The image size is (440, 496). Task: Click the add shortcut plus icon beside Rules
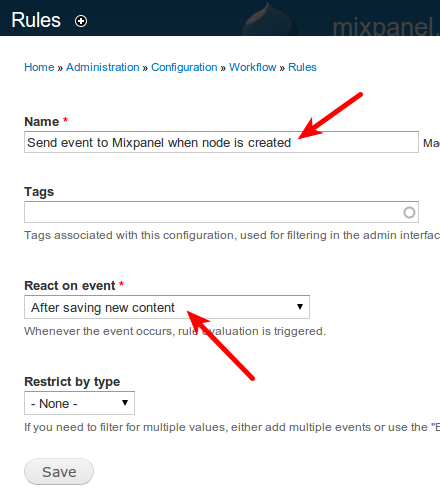(81, 21)
